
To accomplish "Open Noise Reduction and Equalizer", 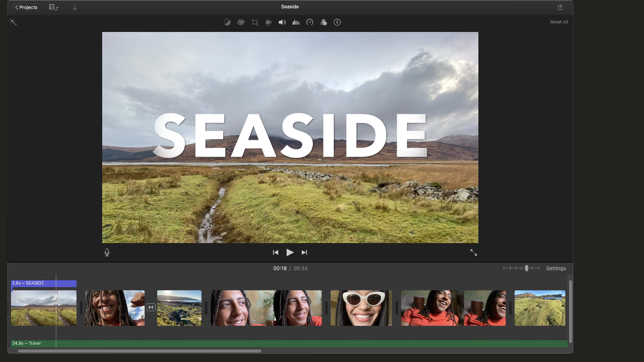I will click(x=296, y=23).
